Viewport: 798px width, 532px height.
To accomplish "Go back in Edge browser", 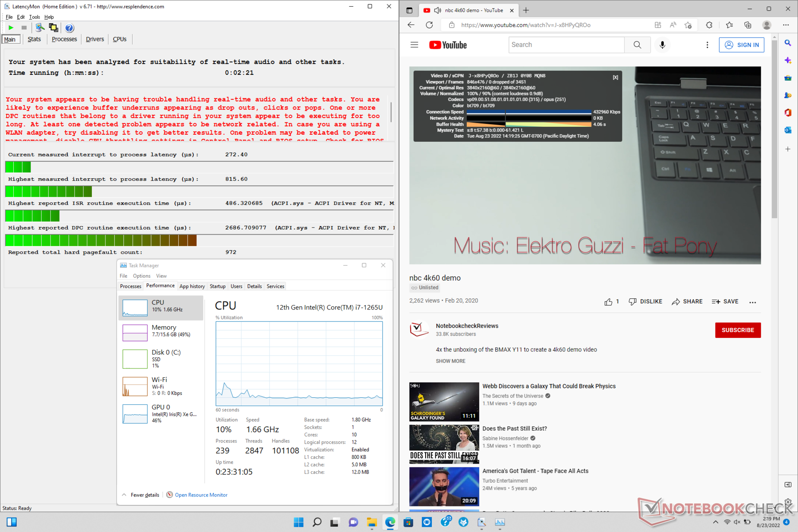I will [411, 25].
